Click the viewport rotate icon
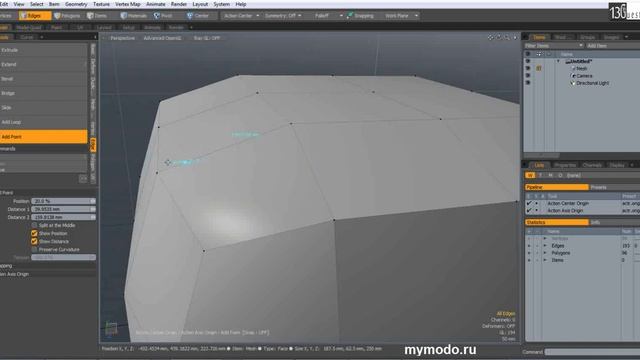Image resolution: width=640 pixels, height=360 pixels. [499, 38]
